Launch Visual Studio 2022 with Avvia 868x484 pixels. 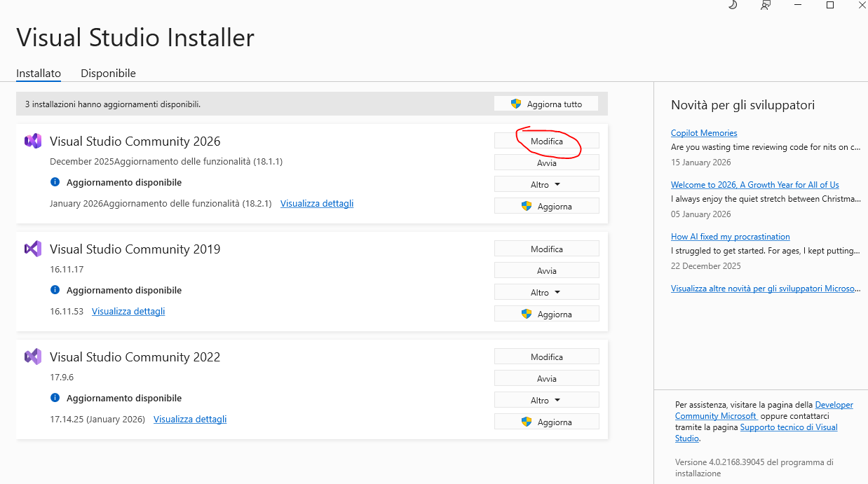click(546, 378)
